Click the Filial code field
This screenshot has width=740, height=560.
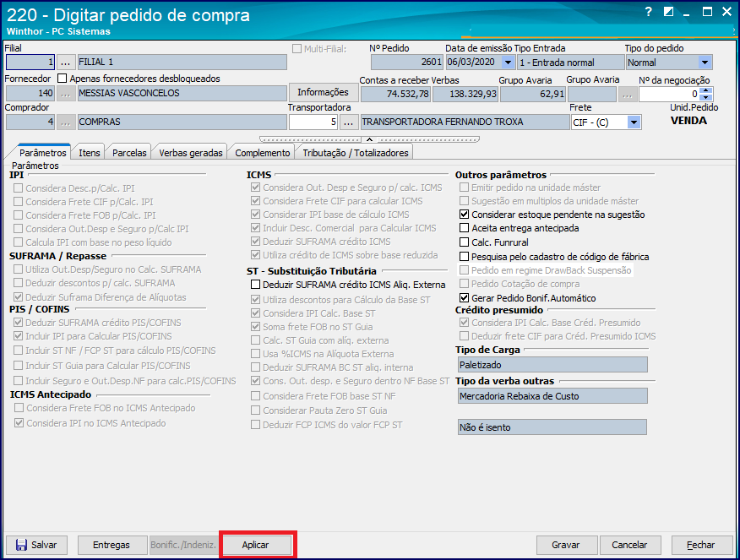pyautogui.click(x=30, y=63)
